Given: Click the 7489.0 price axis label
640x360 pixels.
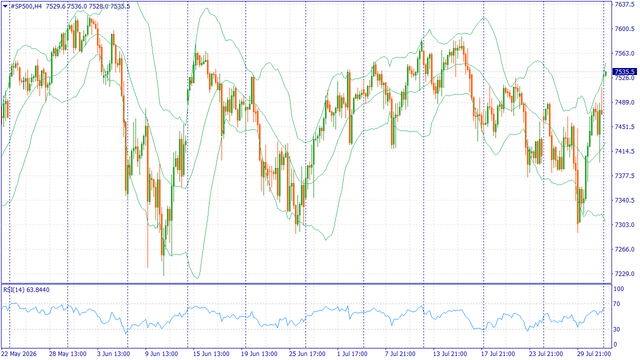Looking at the screenshot, I should tap(624, 102).
